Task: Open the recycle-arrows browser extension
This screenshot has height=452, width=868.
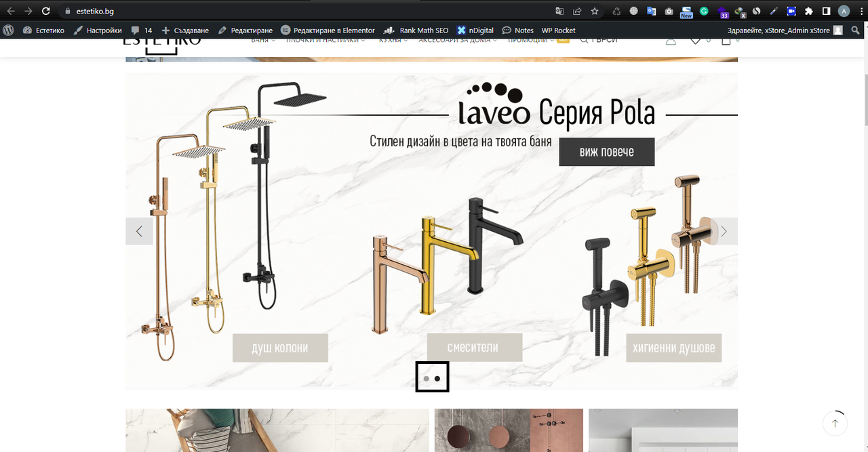Action: pos(616,11)
